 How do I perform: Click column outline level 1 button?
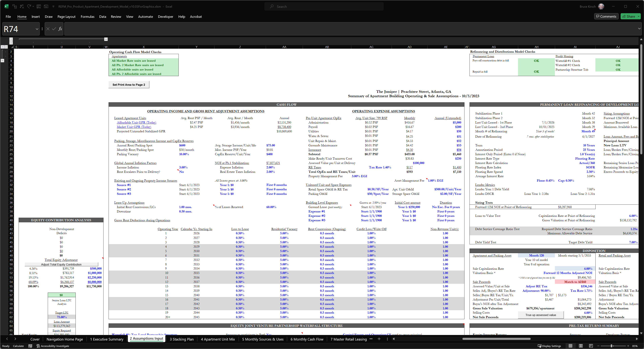pyautogui.click(x=11, y=39)
